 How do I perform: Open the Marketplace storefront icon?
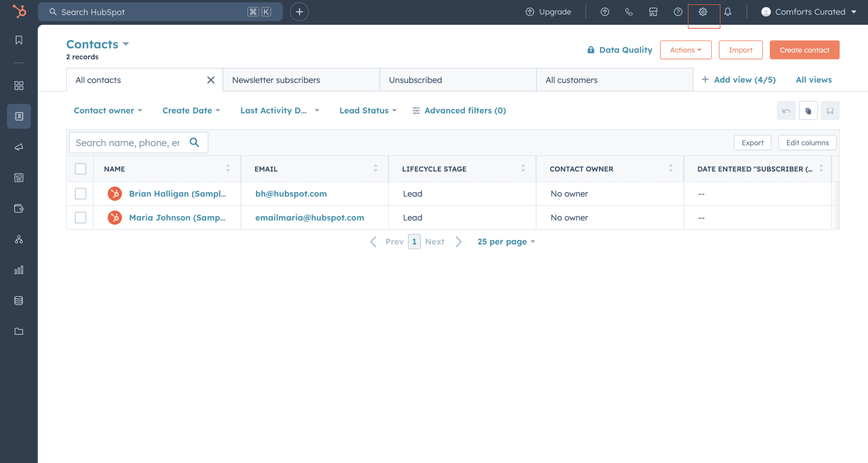pos(654,12)
